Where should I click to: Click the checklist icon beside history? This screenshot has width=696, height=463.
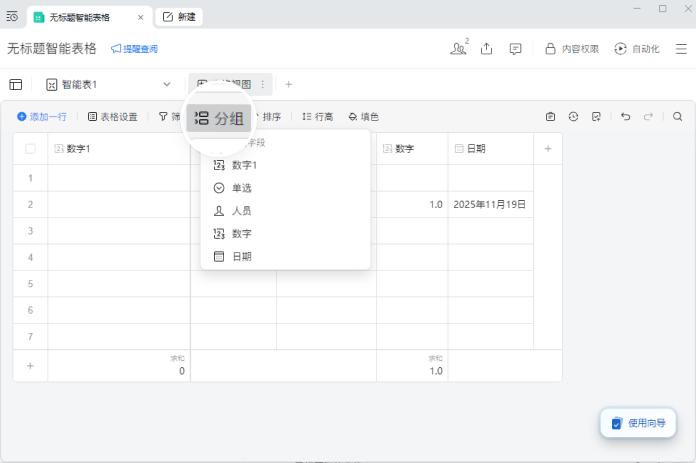click(596, 117)
